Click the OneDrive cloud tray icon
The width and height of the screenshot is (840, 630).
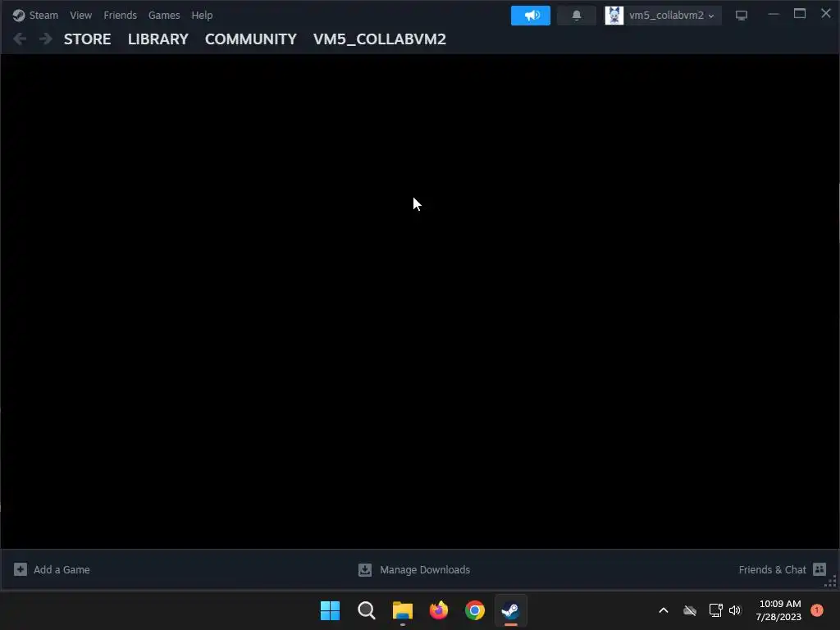tap(689, 610)
